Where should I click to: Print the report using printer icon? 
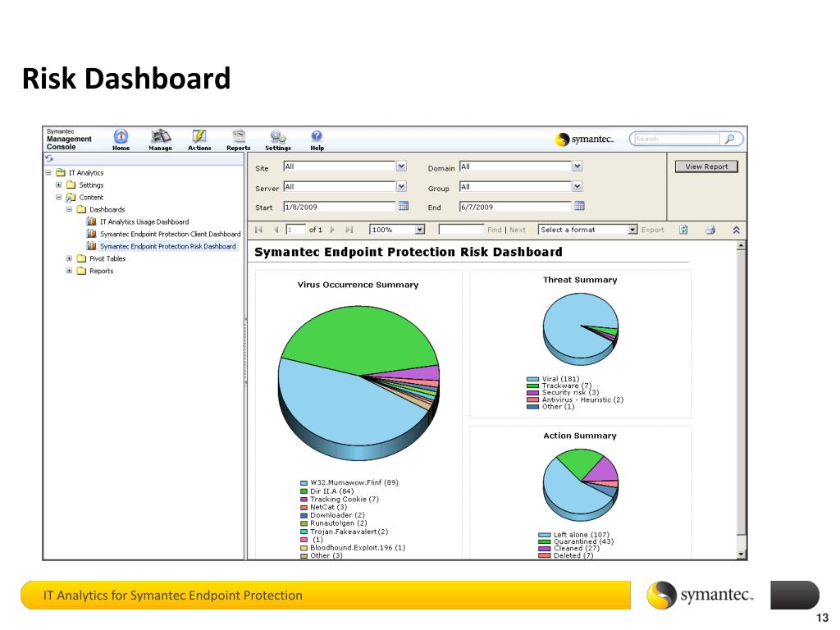click(710, 230)
